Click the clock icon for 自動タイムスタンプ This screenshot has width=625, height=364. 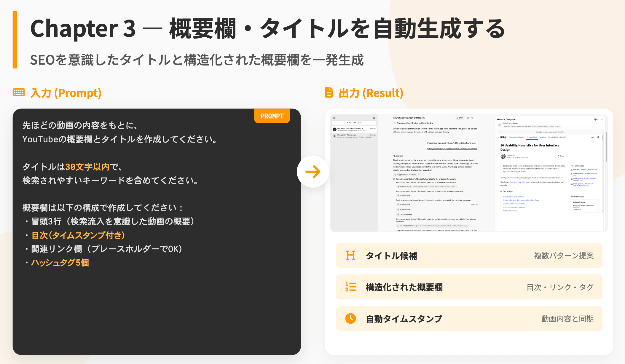click(x=350, y=319)
